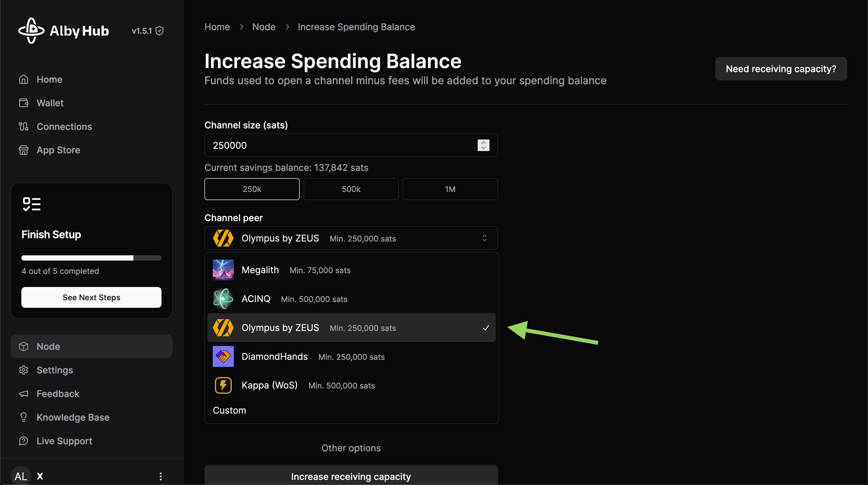Click the Alby Hub logo icon

[31, 31]
